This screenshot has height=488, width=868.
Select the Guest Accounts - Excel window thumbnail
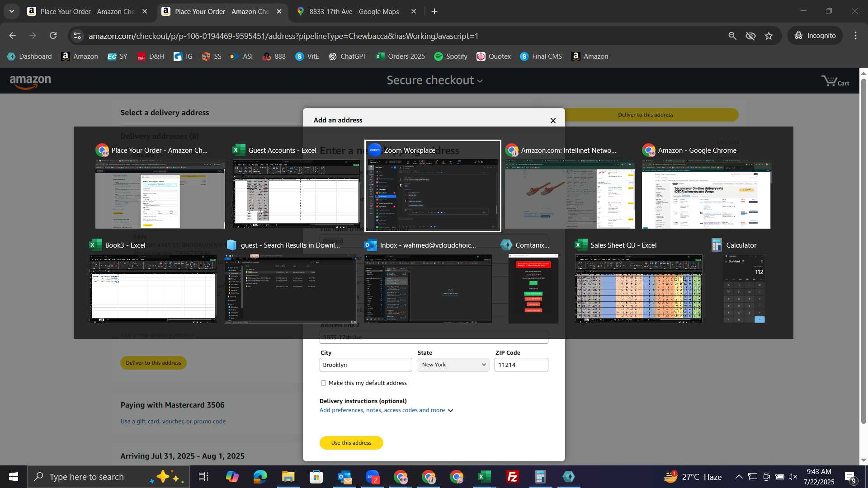coord(297,186)
